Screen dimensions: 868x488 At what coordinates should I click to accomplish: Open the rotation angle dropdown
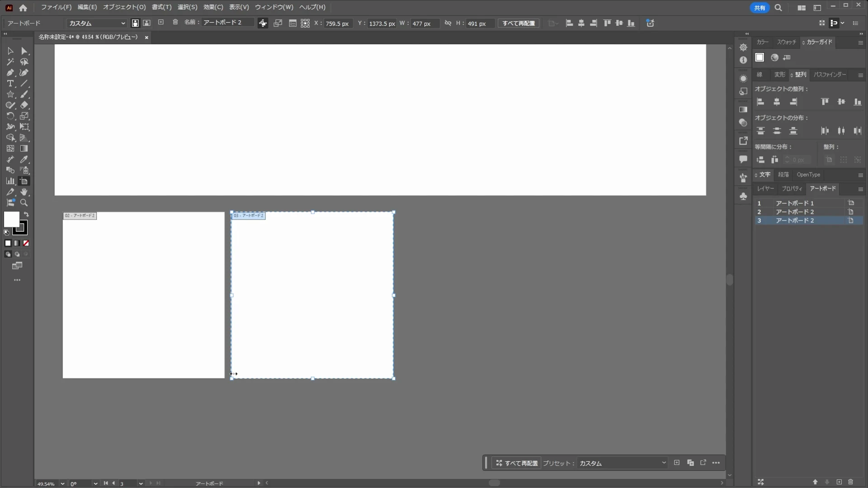(x=95, y=483)
